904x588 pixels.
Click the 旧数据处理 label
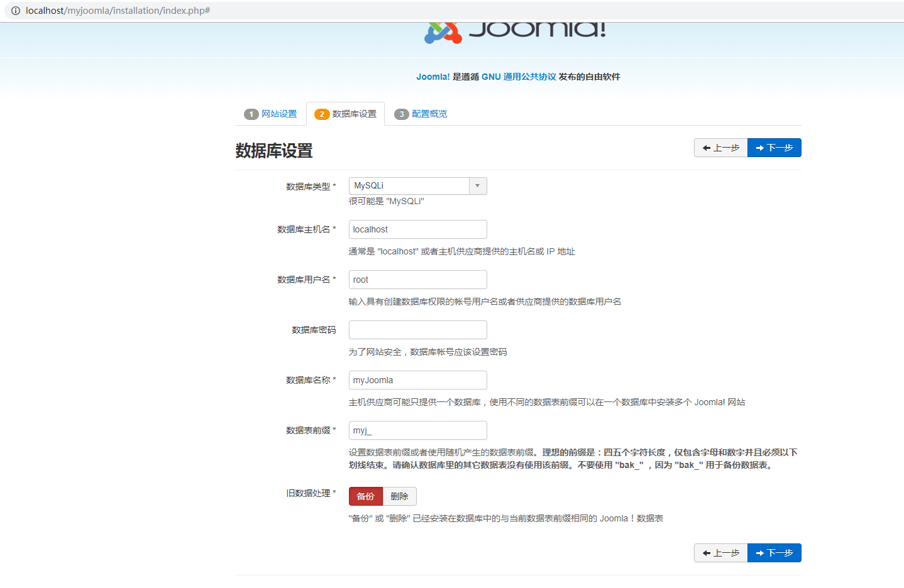click(x=311, y=493)
